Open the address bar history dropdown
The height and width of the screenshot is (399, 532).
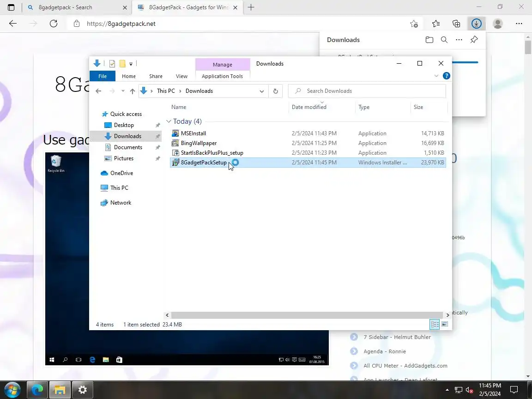click(261, 91)
